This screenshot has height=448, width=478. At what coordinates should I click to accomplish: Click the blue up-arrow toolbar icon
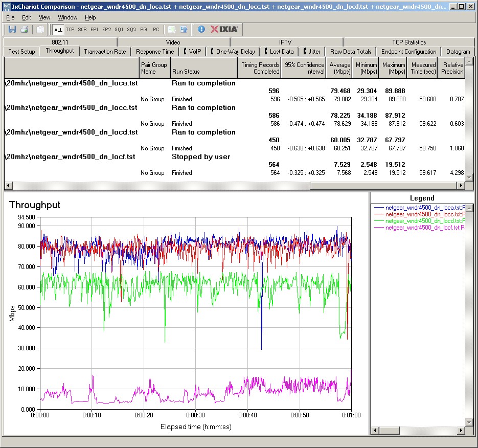[x=184, y=29]
